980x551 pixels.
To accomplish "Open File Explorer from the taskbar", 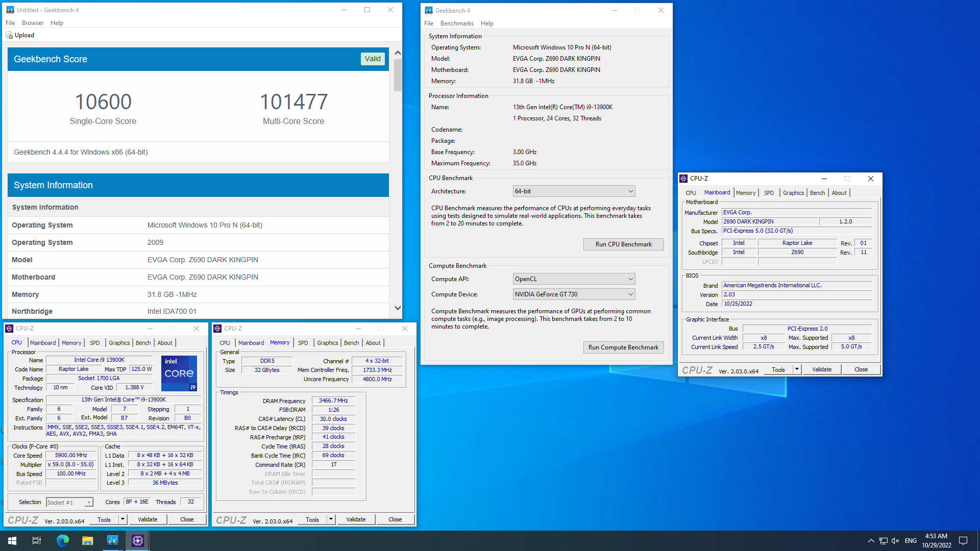I will 87,541.
